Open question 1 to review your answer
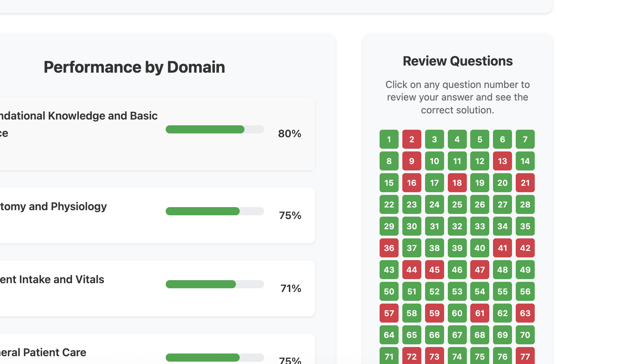622x364 pixels. [x=389, y=139]
